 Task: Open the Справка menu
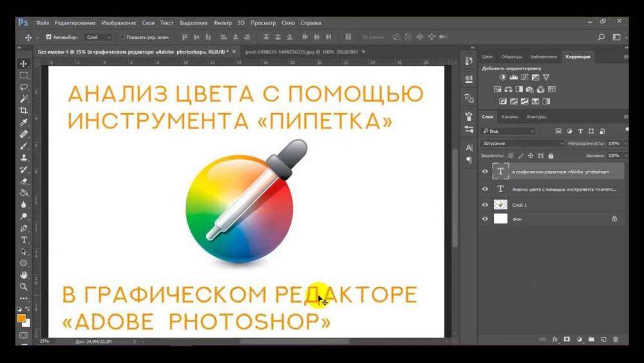coord(311,23)
